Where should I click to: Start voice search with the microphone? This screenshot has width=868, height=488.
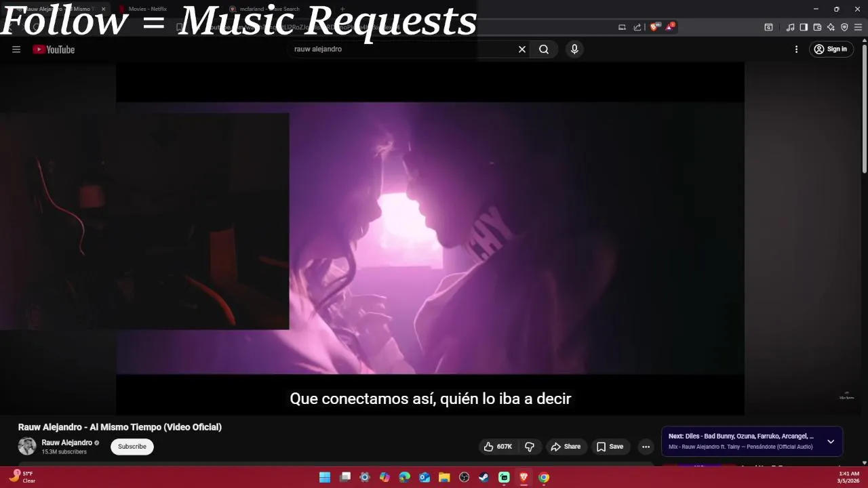[x=574, y=49]
